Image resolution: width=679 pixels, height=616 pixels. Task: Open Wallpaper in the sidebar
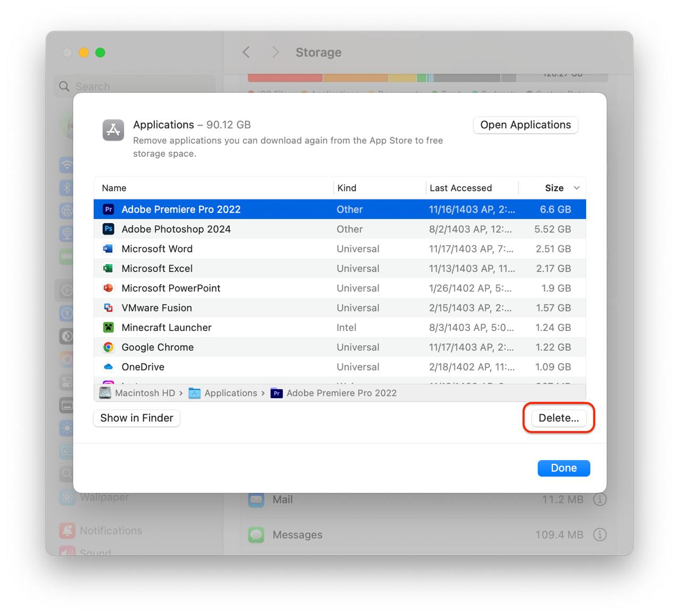click(94, 497)
